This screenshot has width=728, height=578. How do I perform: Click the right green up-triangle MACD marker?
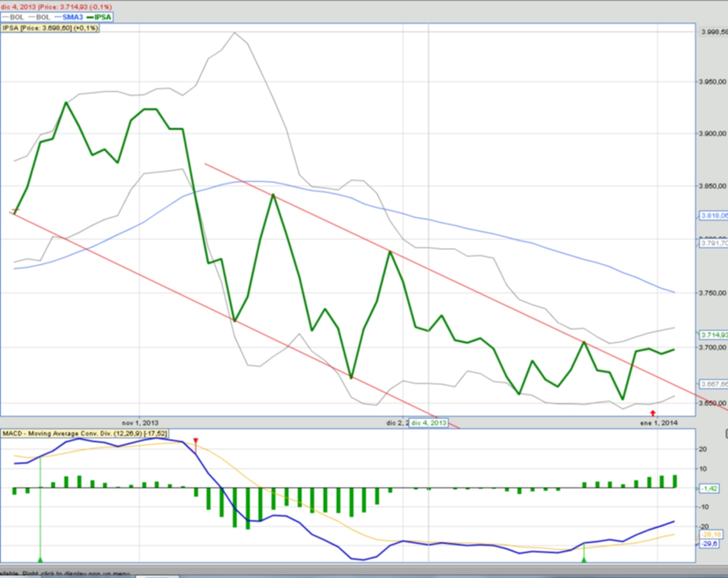pyautogui.click(x=584, y=560)
